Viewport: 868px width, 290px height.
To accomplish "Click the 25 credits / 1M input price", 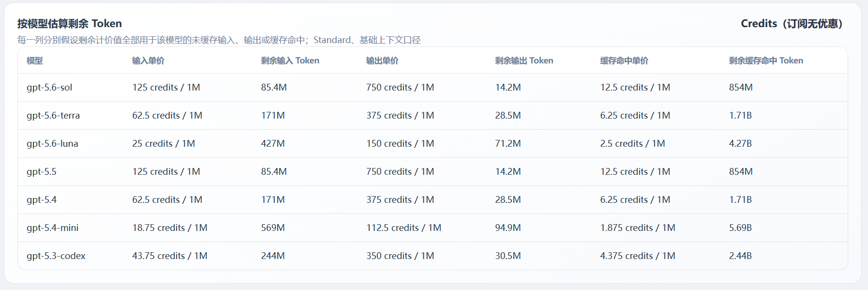I will tap(164, 144).
